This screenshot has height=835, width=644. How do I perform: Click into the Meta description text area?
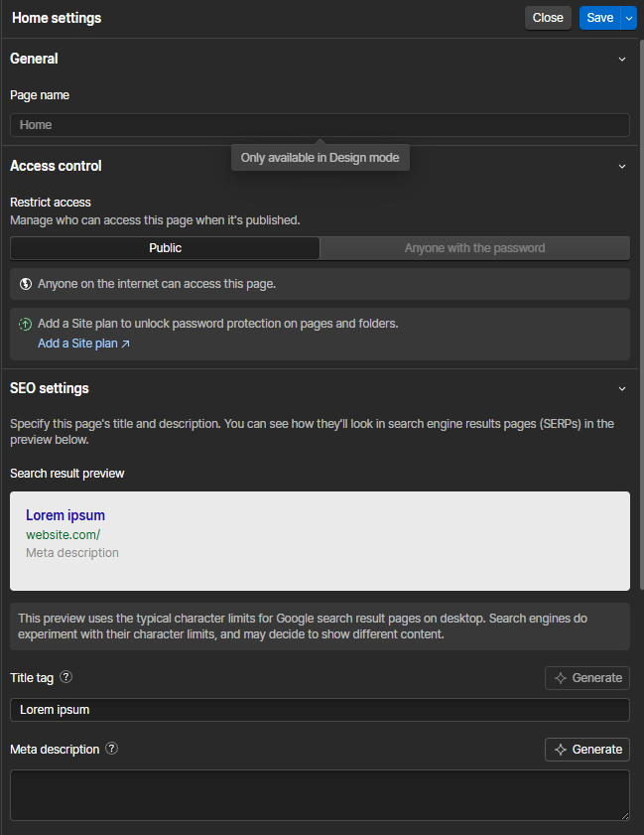320,795
